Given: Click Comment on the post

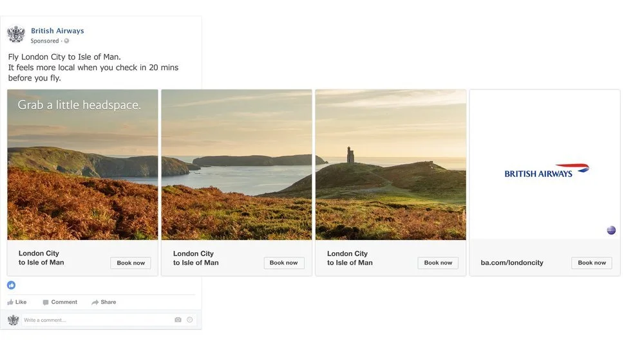Looking at the screenshot, I should [x=60, y=302].
